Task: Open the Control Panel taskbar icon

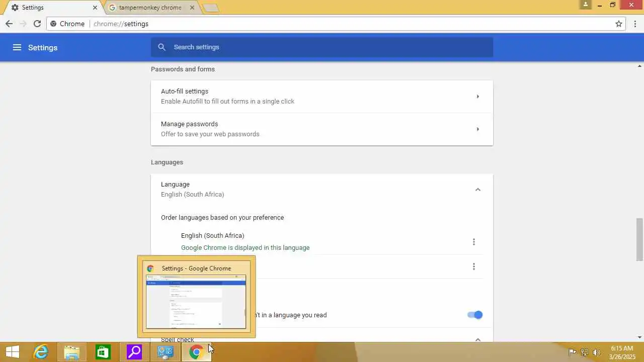Action: coord(166,352)
